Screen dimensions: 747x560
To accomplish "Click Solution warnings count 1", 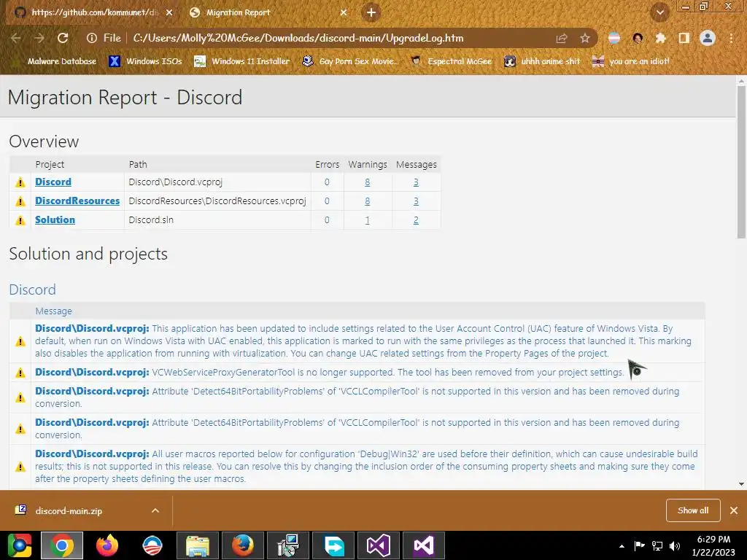I will (x=368, y=220).
